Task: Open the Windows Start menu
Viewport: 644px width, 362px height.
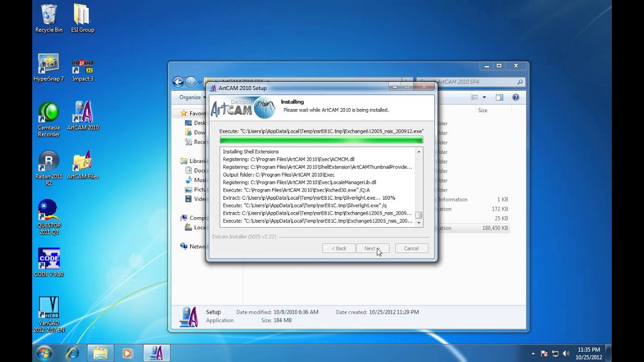Action: 44,353
